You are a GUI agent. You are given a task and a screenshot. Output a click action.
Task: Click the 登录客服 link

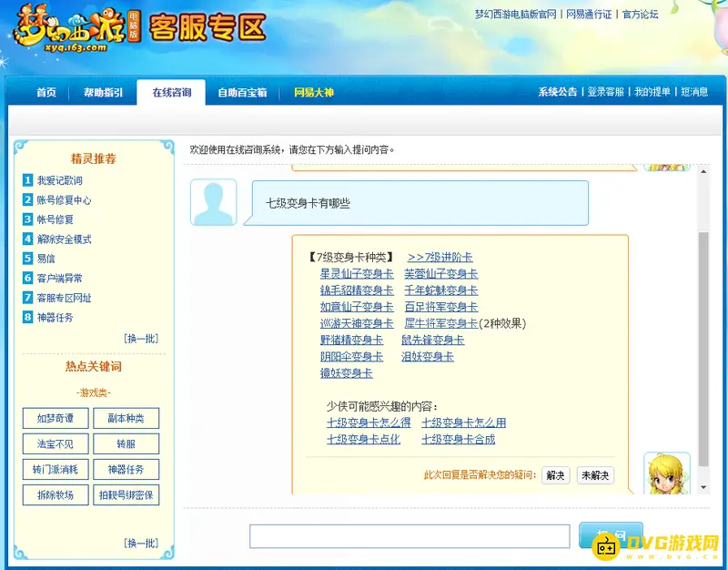point(605,92)
